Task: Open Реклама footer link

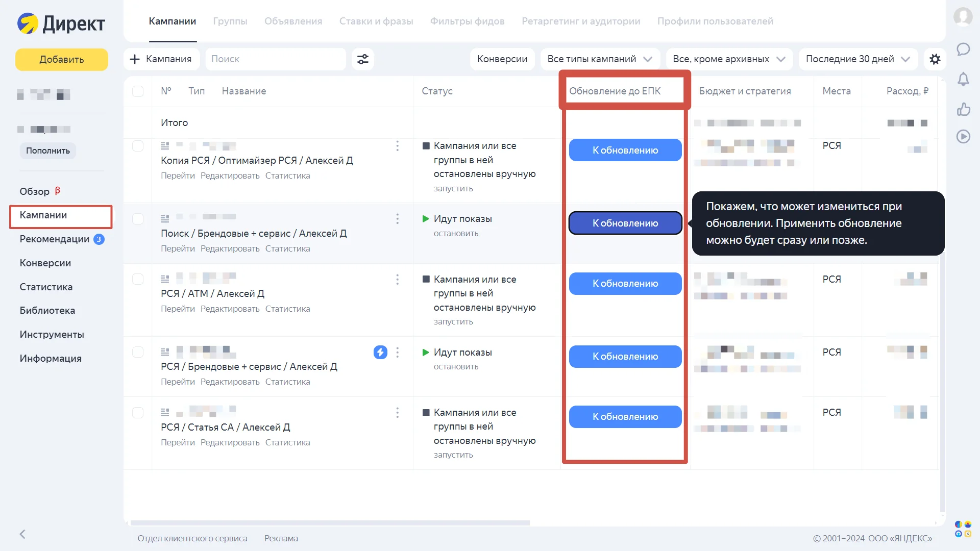Action: (x=281, y=538)
